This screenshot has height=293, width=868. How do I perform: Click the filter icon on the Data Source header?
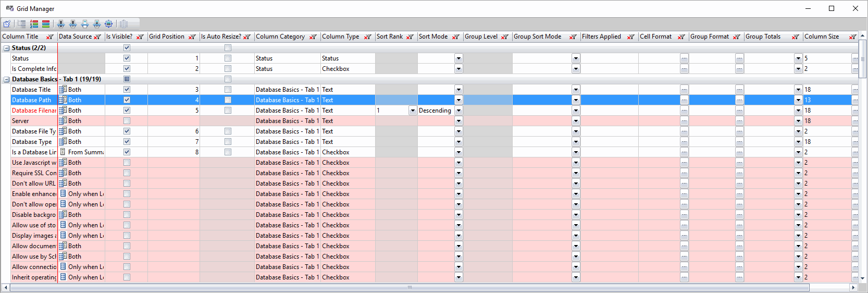[97, 37]
